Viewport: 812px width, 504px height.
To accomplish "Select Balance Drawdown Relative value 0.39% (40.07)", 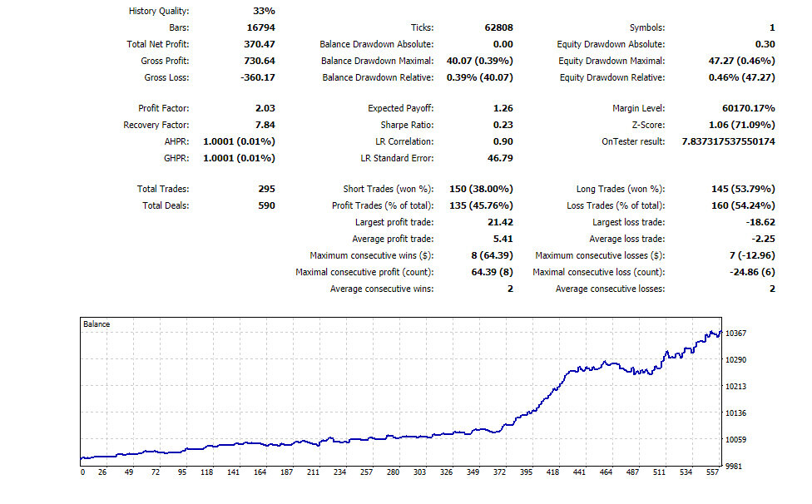I will tap(479, 77).
